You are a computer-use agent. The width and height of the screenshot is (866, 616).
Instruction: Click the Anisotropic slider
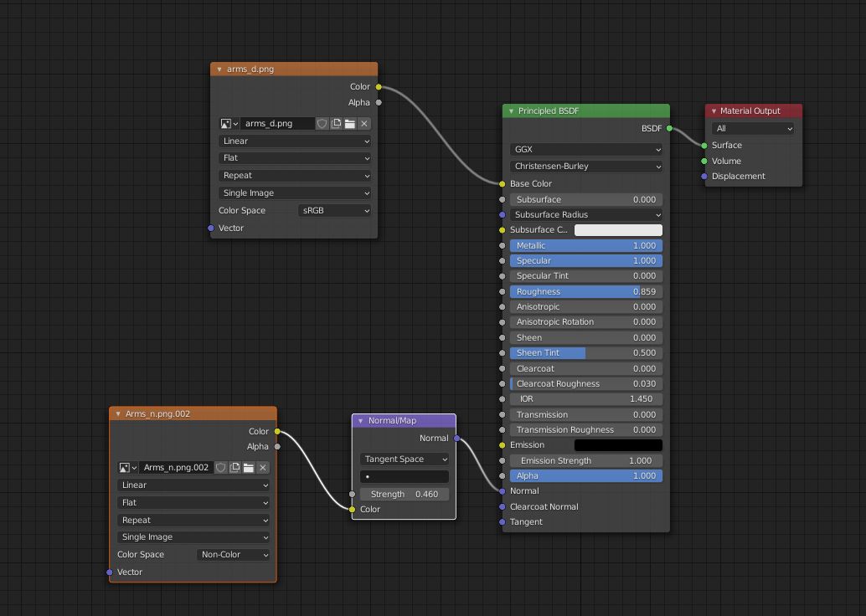[586, 307]
